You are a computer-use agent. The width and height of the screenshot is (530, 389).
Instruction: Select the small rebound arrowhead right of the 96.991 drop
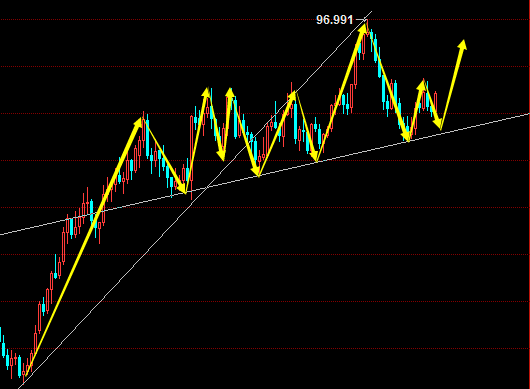tap(421, 84)
